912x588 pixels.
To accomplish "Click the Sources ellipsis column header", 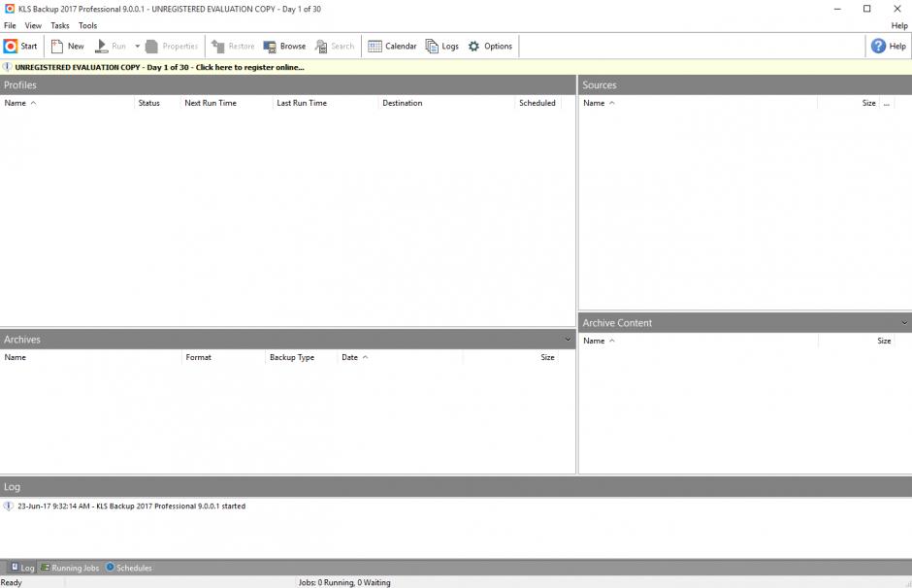I will pos(887,103).
